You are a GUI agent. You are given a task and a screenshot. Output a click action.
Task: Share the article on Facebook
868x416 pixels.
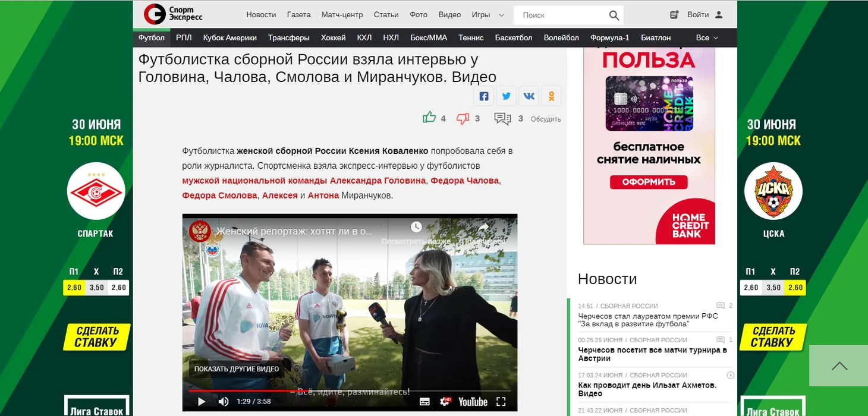tap(484, 96)
